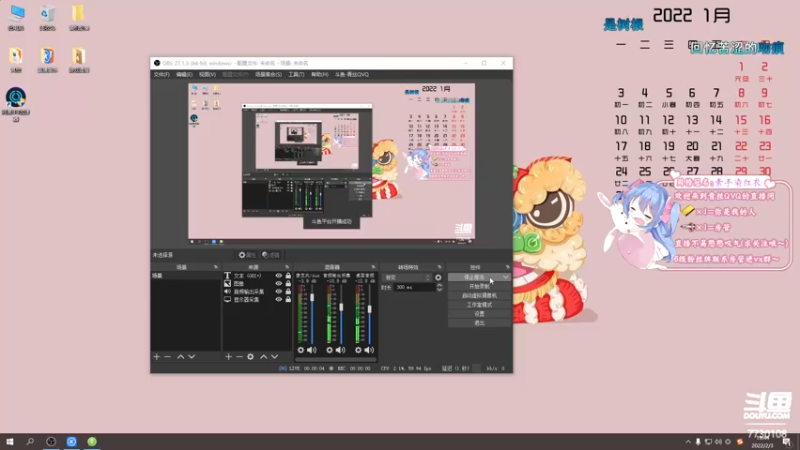Image resolution: width=800 pixels, height=450 pixels.
Task: Pop out the 场景 dock panel
Action: coord(216,267)
